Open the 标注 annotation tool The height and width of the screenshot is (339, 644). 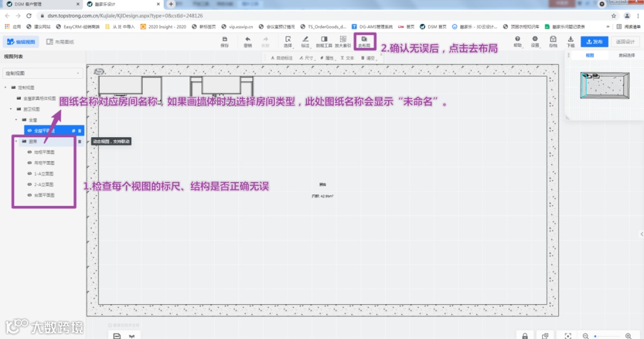305,42
